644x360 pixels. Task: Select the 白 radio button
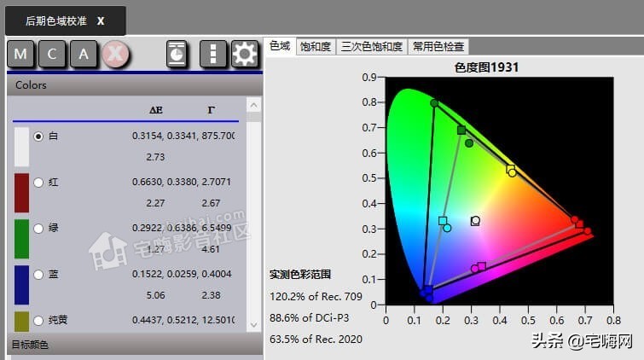tap(38, 136)
